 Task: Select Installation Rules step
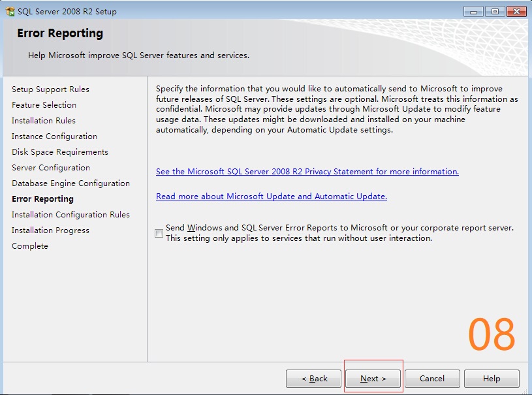[x=44, y=121]
